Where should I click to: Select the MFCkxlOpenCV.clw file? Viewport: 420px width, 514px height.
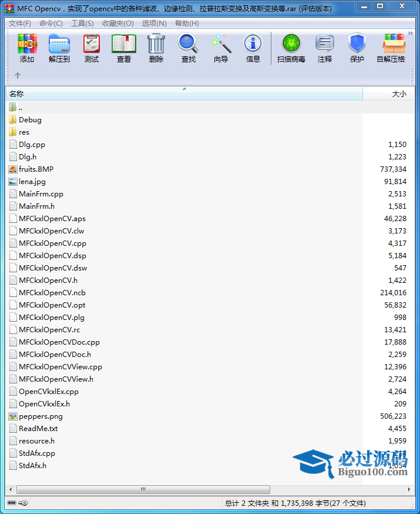pos(51,231)
